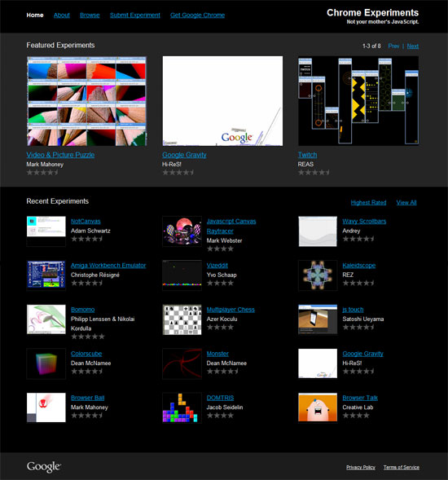Click the Get Google Chrome link
448x480 pixels.
point(197,15)
